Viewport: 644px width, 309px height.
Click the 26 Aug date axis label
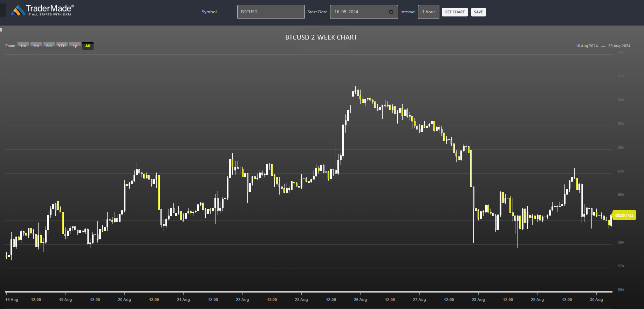[x=360, y=300]
